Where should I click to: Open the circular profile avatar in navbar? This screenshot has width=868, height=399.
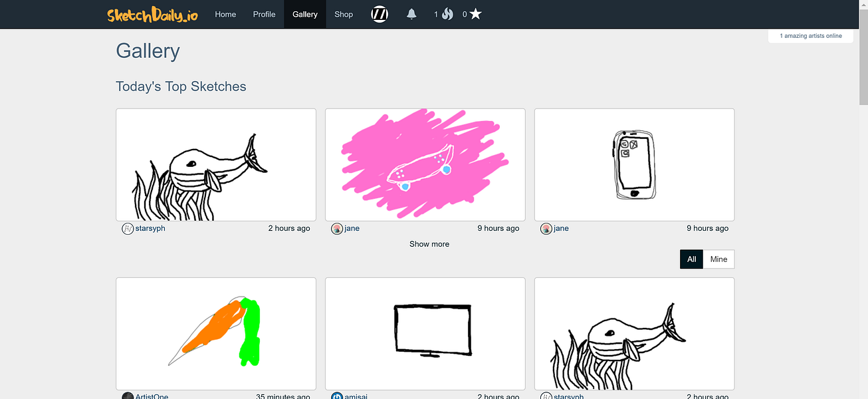point(380,14)
